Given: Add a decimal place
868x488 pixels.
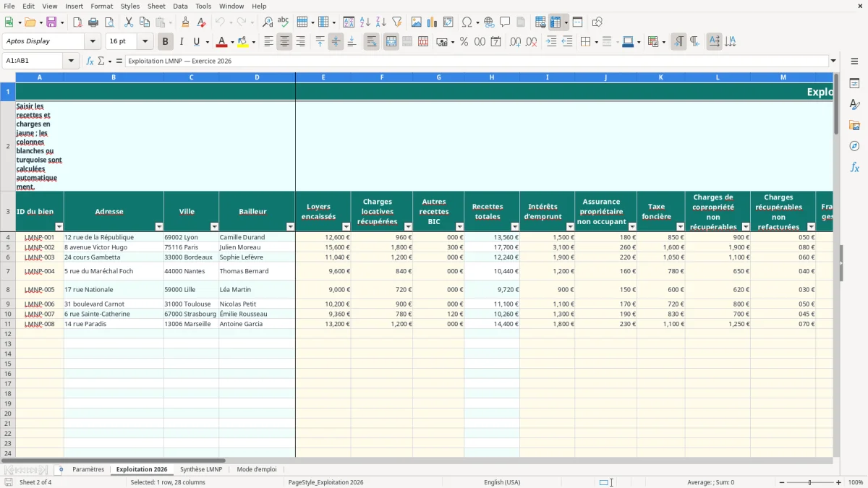Looking at the screenshot, I should click(515, 42).
